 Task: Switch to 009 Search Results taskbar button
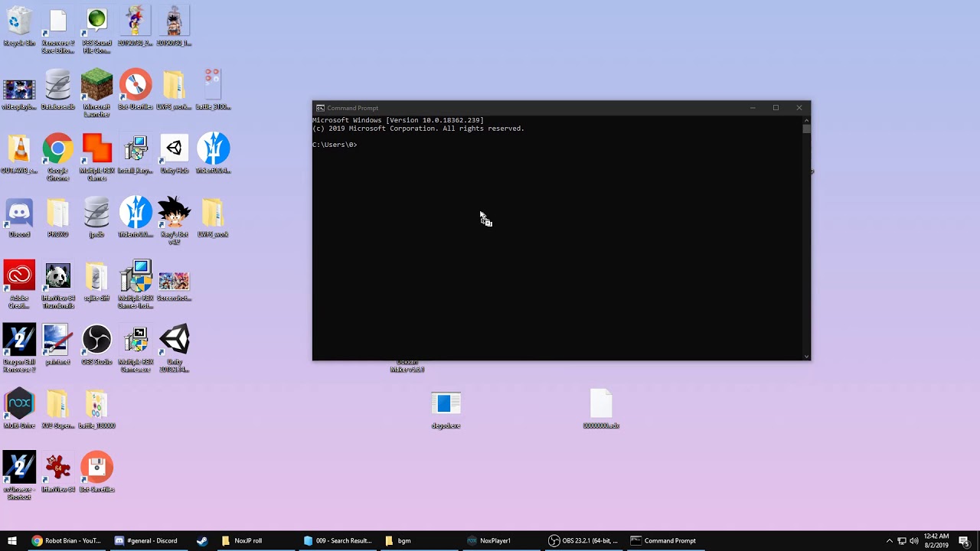pos(338,540)
